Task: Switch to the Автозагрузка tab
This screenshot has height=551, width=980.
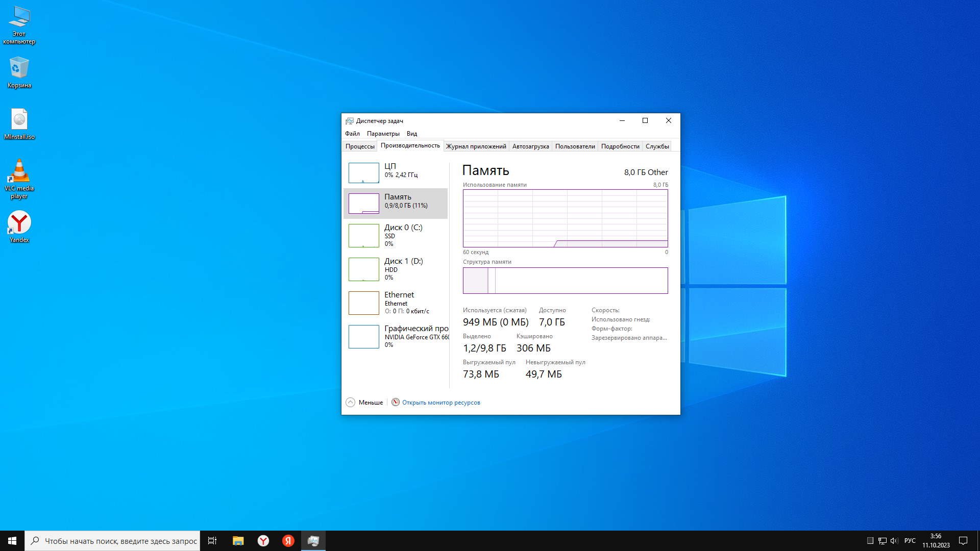Action: click(530, 146)
